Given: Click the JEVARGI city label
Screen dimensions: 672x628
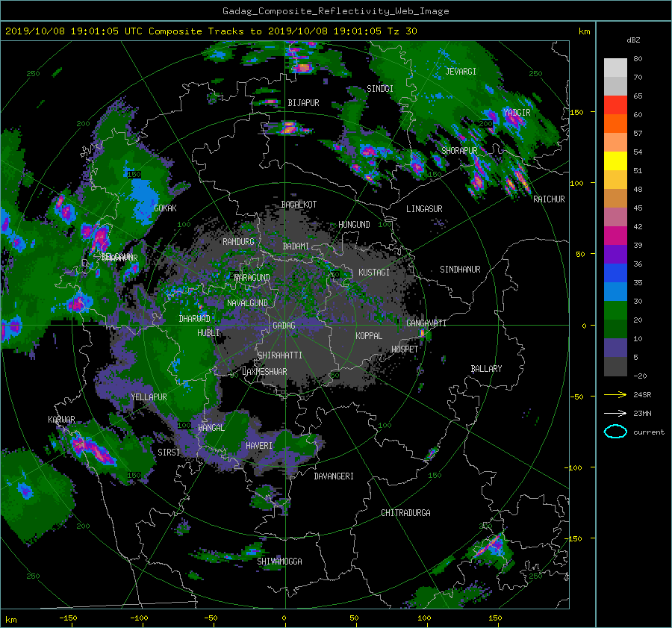Looking at the screenshot, I should 461,72.
